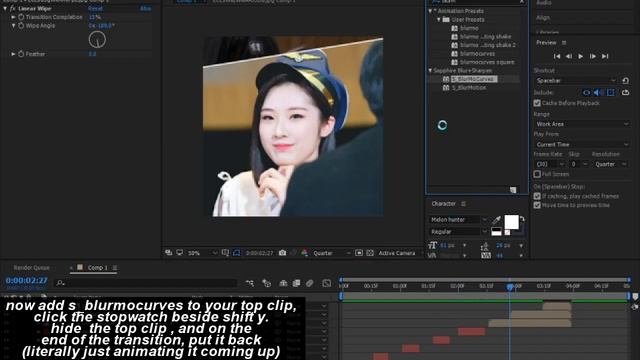Select the blurmocurves preset

click(477, 53)
